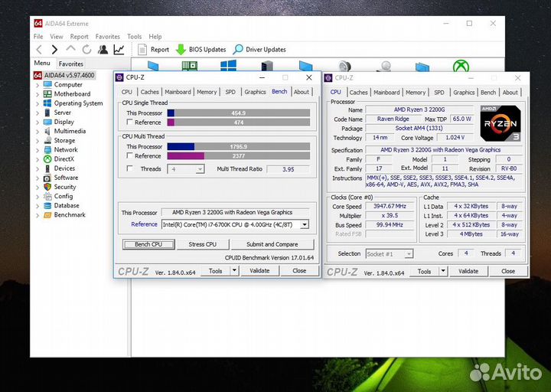Select the Multimedia speaker icon in tree
Screen dimensions: 551x392
tap(47, 131)
